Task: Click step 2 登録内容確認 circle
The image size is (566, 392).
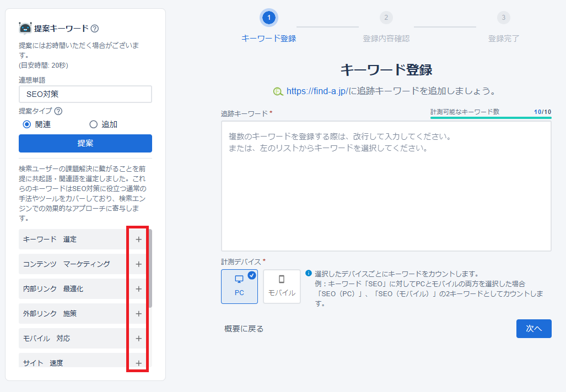Action: click(x=386, y=18)
